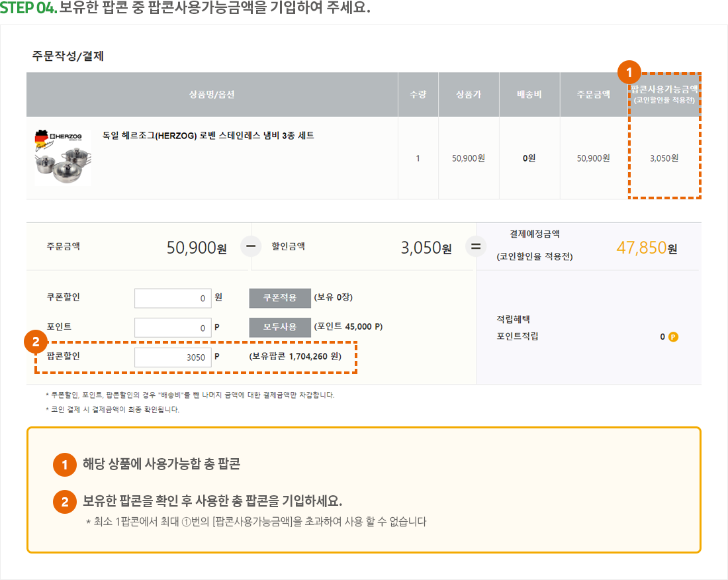
Task: Click the minus circle icon after 주문금액
Action: (251, 247)
